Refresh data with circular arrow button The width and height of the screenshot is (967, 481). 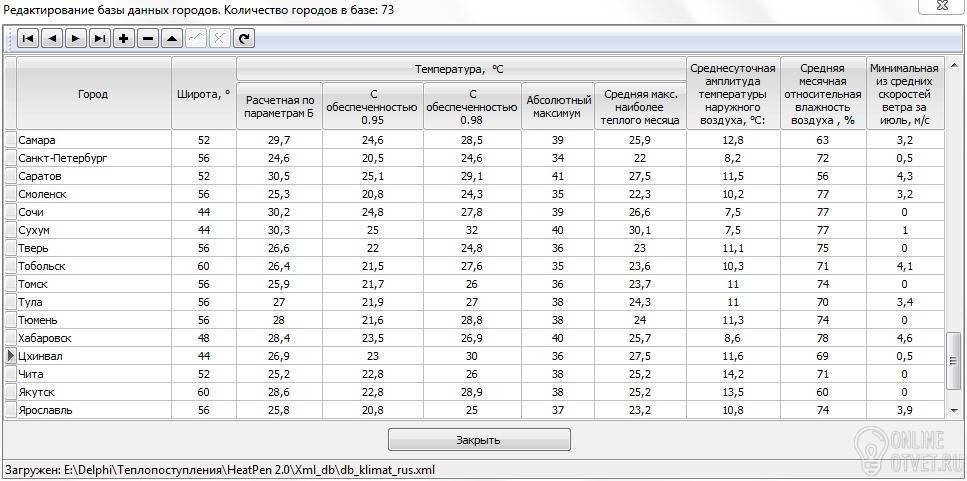[x=243, y=39]
